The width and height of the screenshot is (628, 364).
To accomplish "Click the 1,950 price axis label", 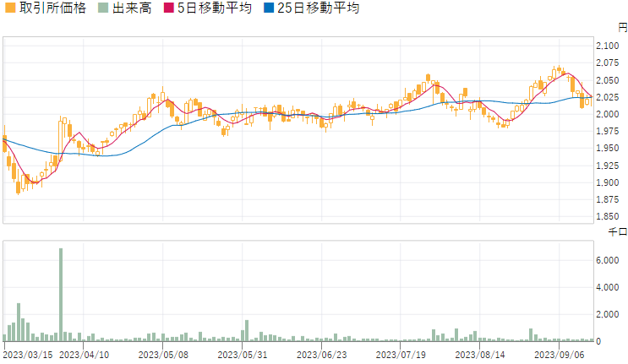I will point(608,148).
